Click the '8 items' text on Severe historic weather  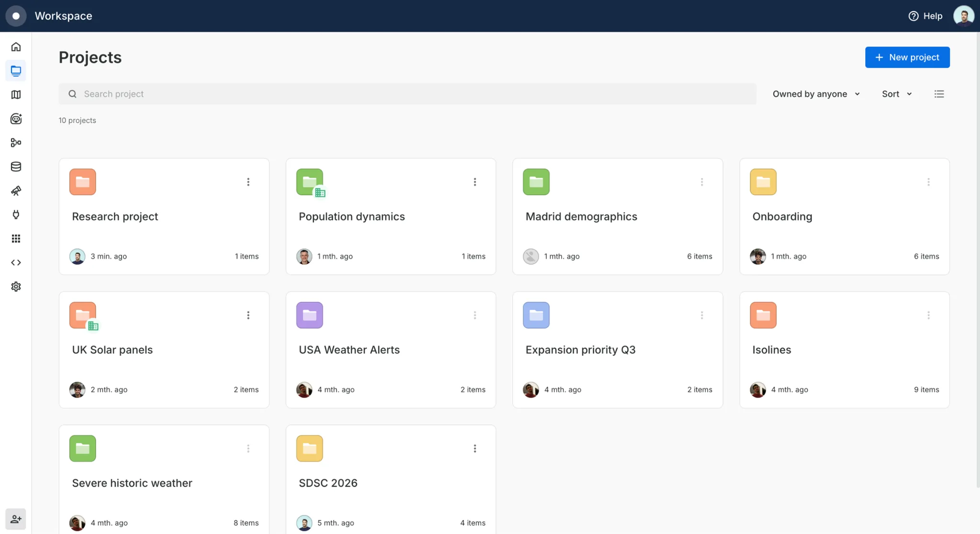coord(246,523)
